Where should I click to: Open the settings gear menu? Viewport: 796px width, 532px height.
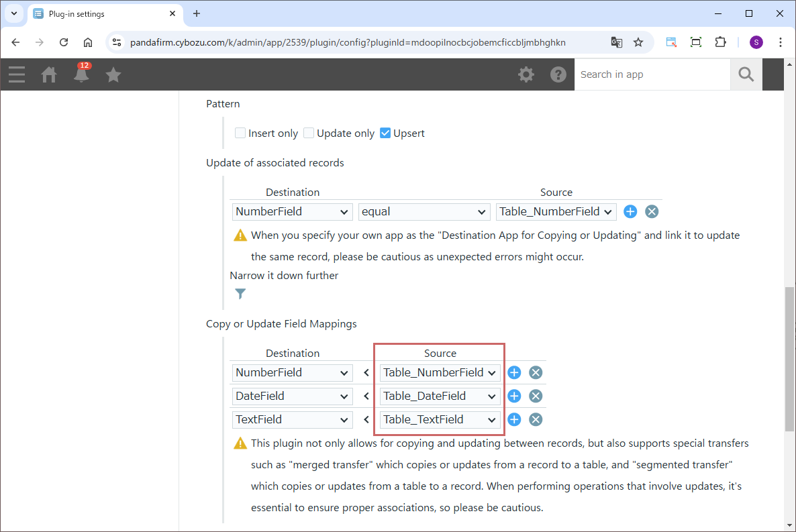tap(526, 74)
